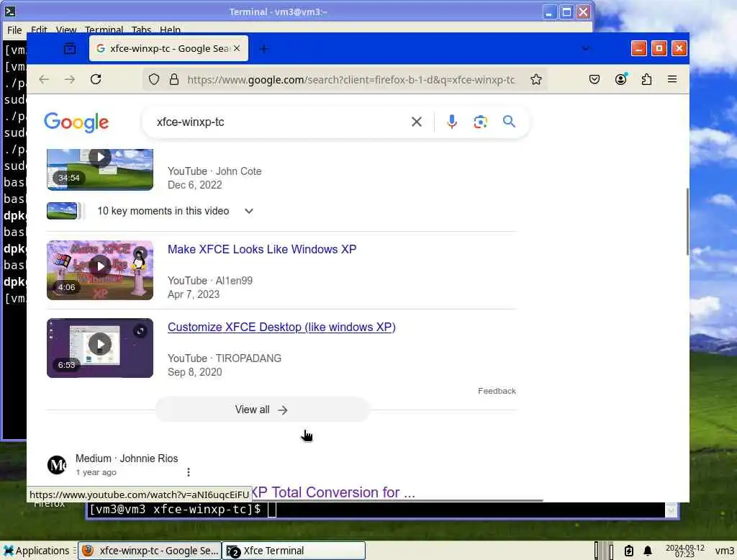
Task: Open the Applications menu in the panel
Action: click(x=36, y=551)
